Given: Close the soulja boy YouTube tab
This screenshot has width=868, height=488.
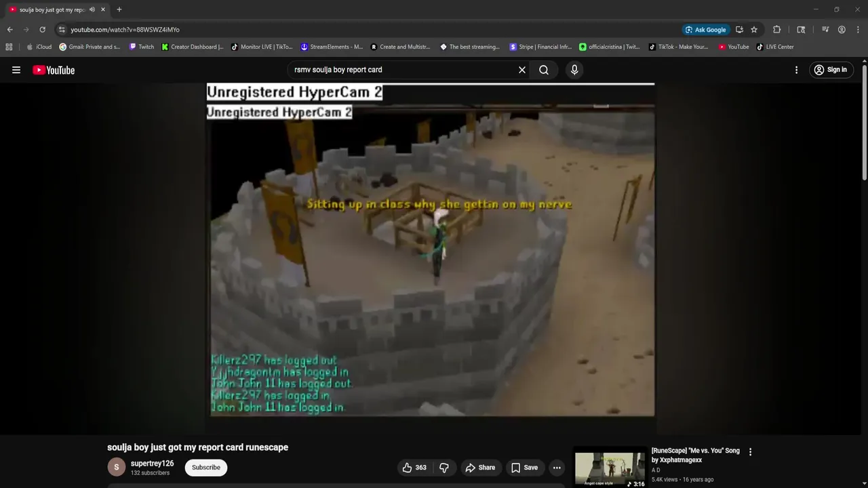Looking at the screenshot, I should pos(103,9).
